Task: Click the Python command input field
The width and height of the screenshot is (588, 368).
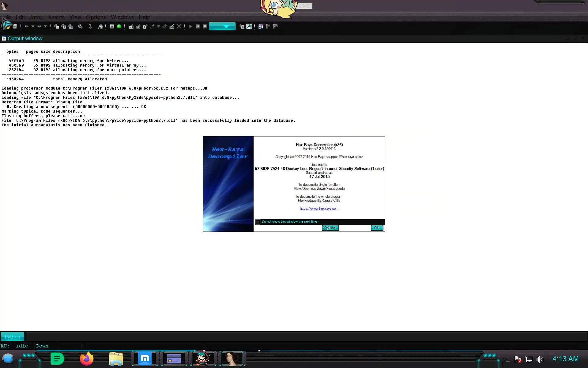Action: coord(306,336)
